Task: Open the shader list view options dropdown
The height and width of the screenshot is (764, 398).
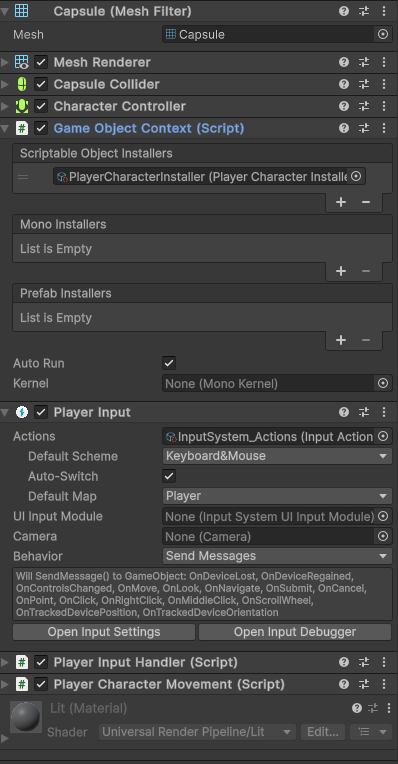Action: (371, 732)
